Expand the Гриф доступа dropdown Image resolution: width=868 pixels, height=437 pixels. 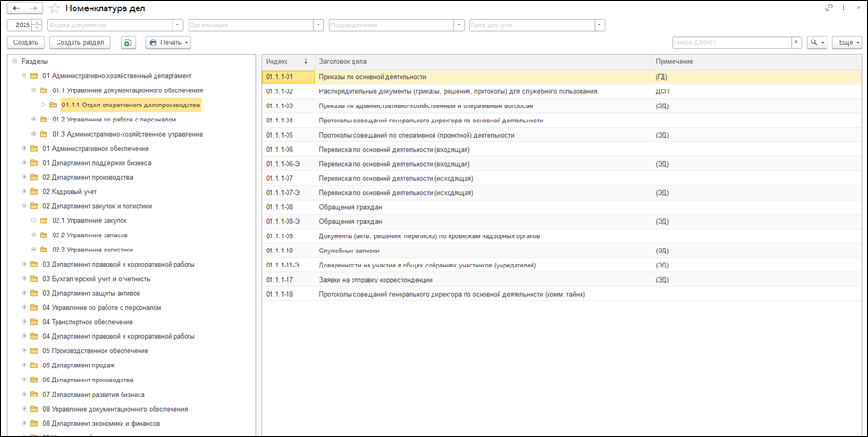click(x=599, y=24)
